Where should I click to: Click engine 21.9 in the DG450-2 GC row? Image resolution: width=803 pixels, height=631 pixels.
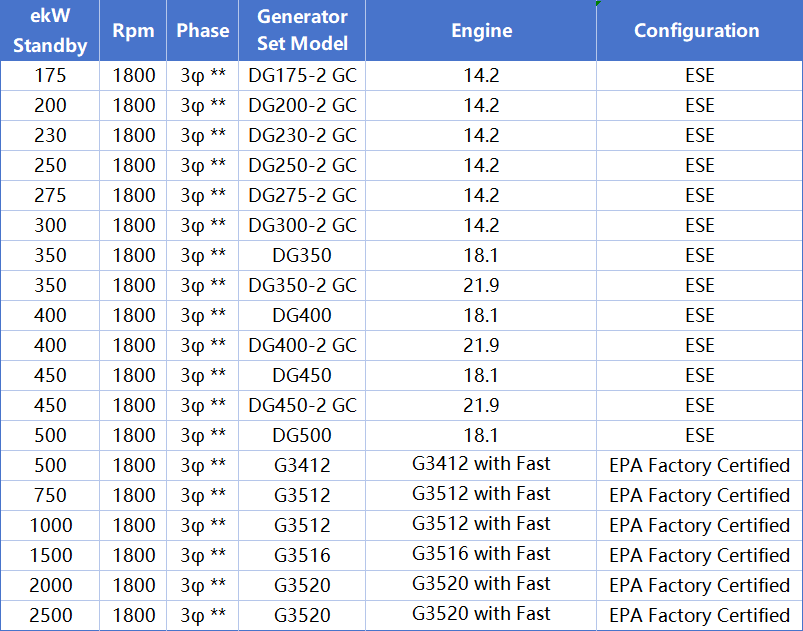click(481, 406)
